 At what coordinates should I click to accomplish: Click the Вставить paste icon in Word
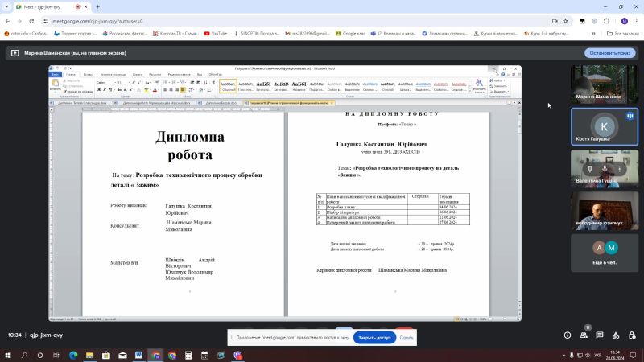click(55, 84)
